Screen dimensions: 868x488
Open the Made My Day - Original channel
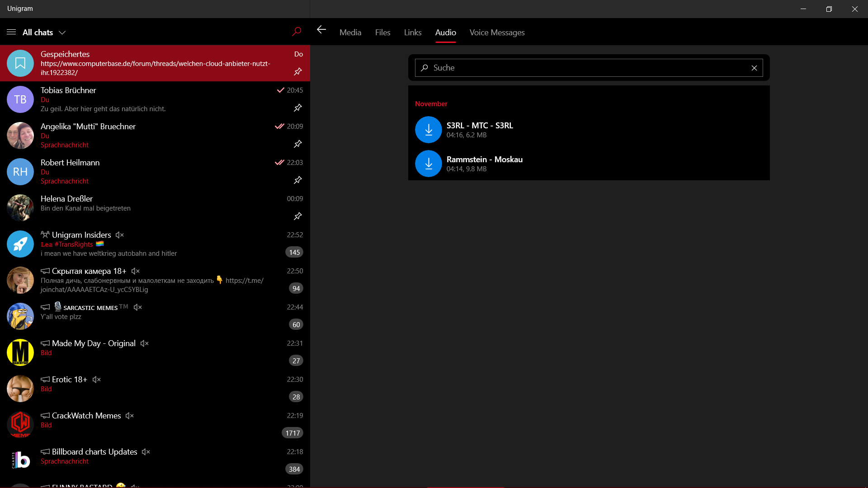click(x=155, y=352)
